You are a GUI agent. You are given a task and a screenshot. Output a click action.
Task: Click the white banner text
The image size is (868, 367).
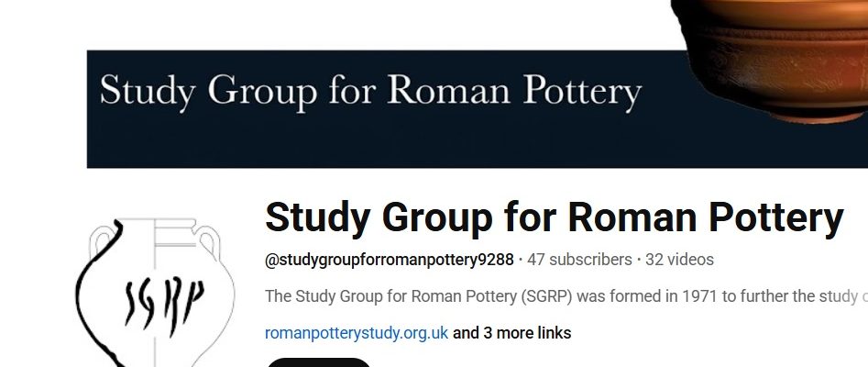pyautogui.click(x=370, y=94)
